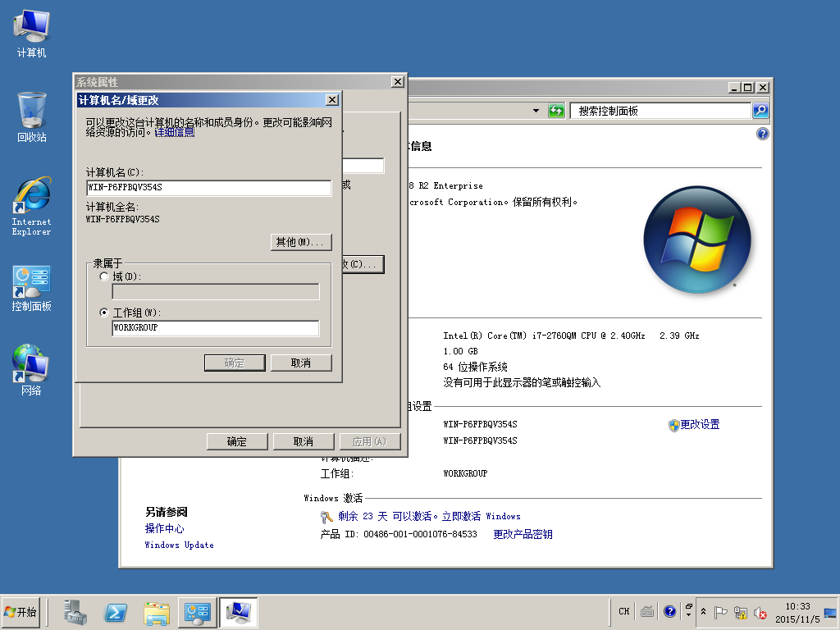Viewport: 840px width, 630px height.
Task: Open Server Manager from the taskbar
Action: pos(75,612)
